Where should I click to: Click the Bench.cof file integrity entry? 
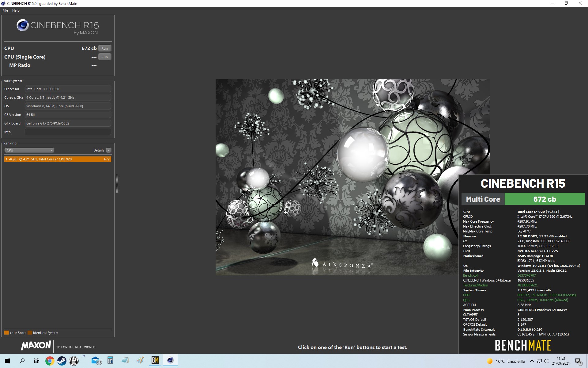[x=470, y=275]
